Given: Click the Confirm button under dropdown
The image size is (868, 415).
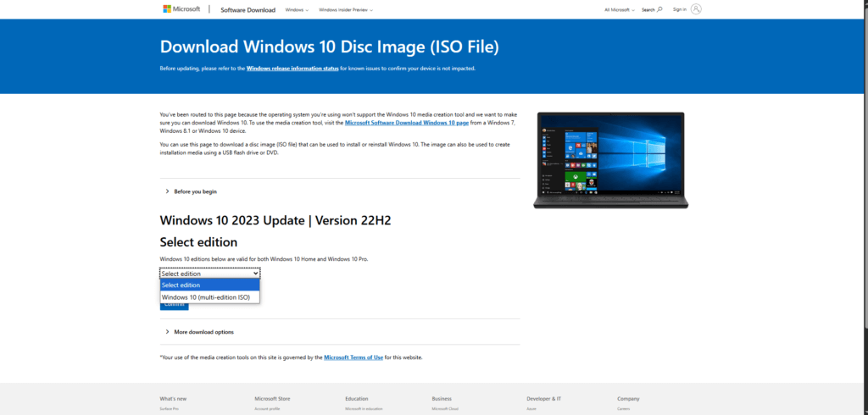Looking at the screenshot, I should point(174,307).
